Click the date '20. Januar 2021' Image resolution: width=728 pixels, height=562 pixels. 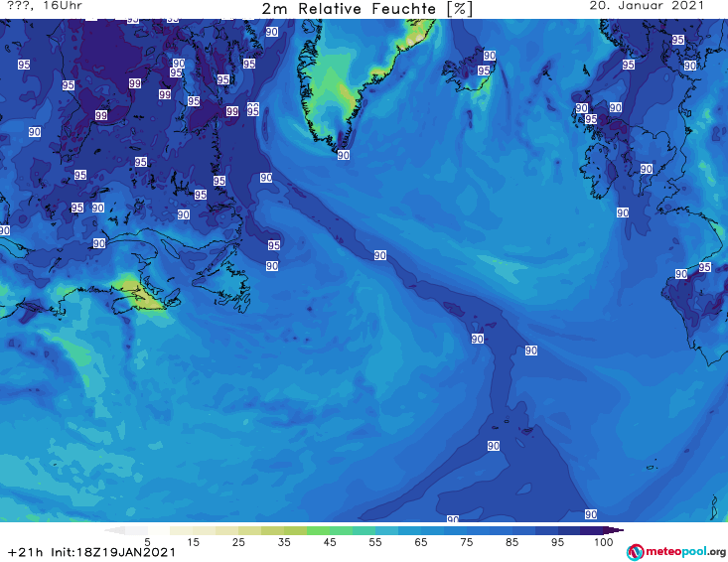(647, 6)
